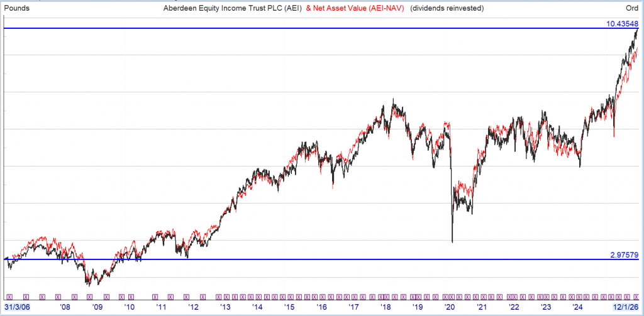Click the '20 year label on axis
644x316 pixels.
pyautogui.click(x=450, y=307)
